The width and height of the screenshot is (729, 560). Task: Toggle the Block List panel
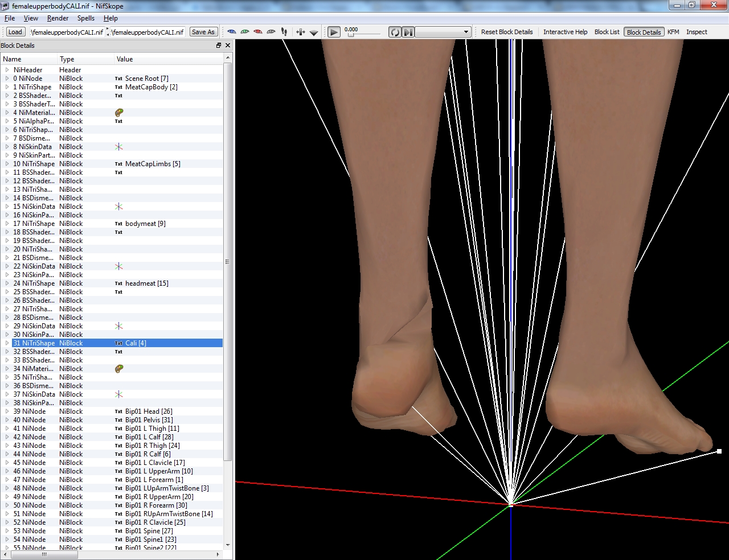tap(607, 32)
